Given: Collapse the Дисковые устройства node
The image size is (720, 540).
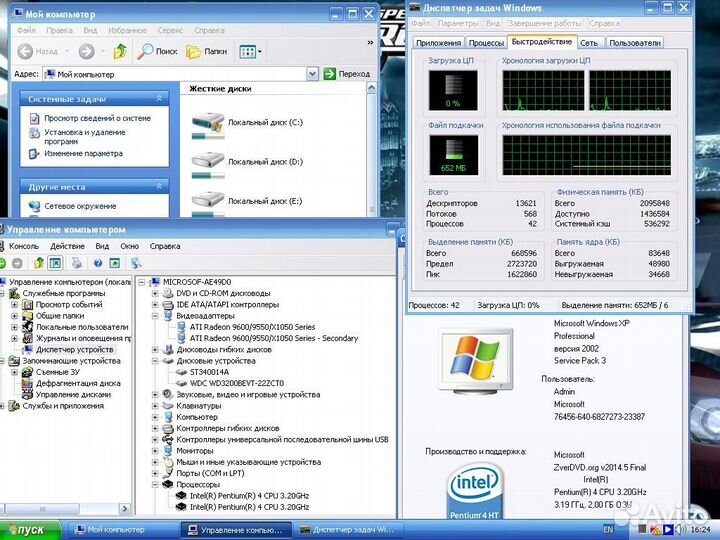Looking at the screenshot, I should click(155, 361).
